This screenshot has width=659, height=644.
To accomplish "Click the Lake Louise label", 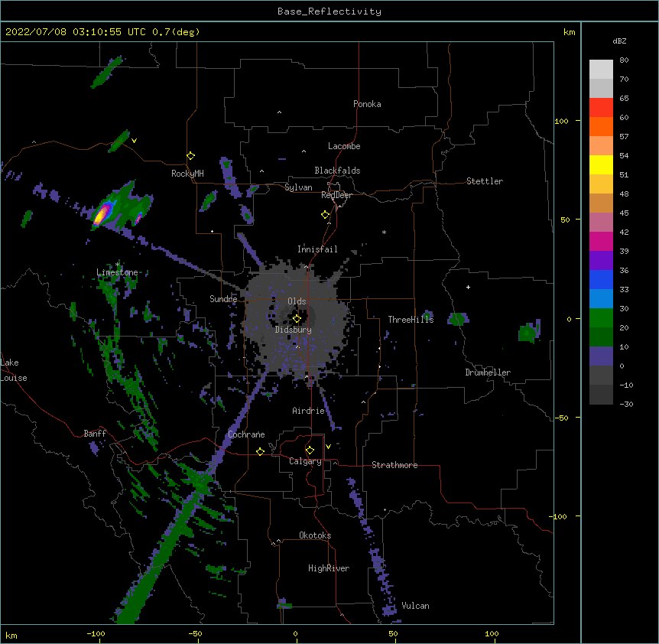I will (x=14, y=370).
